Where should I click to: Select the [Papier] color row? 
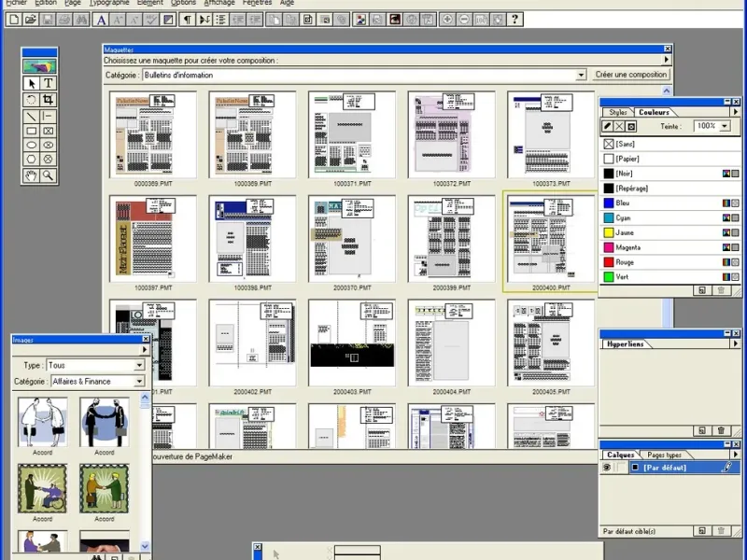[x=669, y=159]
